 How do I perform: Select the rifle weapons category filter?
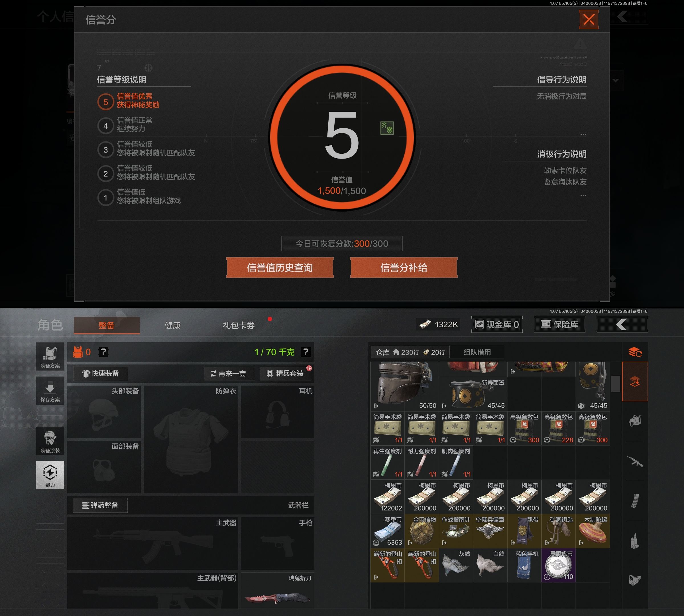pos(635,461)
